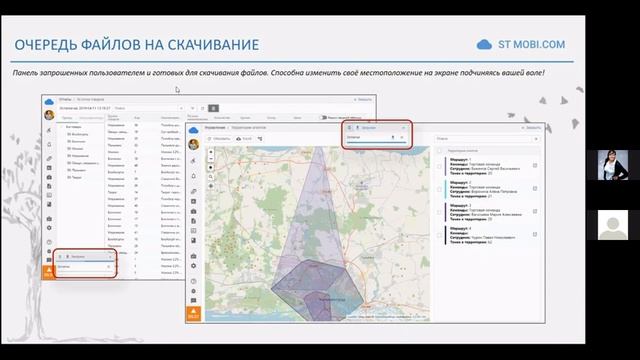This screenshot has height=360, width=640.
Task: Open the rocket icon in map window sidebar
Action: [x=193, y=161]
